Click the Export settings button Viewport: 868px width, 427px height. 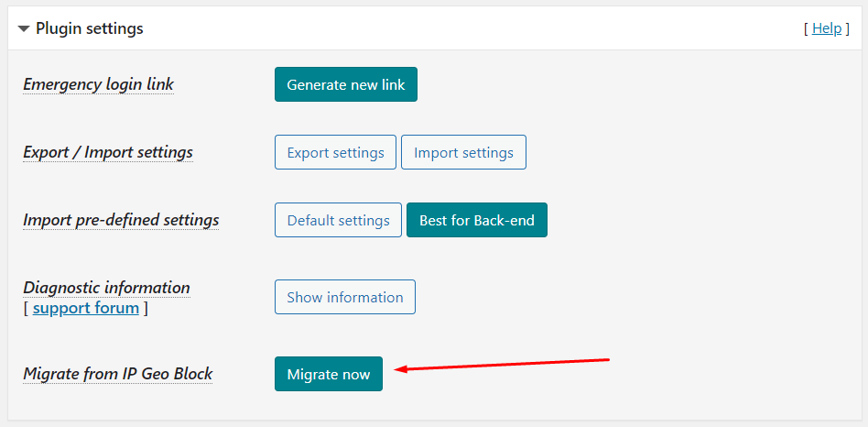click(335, 152)
